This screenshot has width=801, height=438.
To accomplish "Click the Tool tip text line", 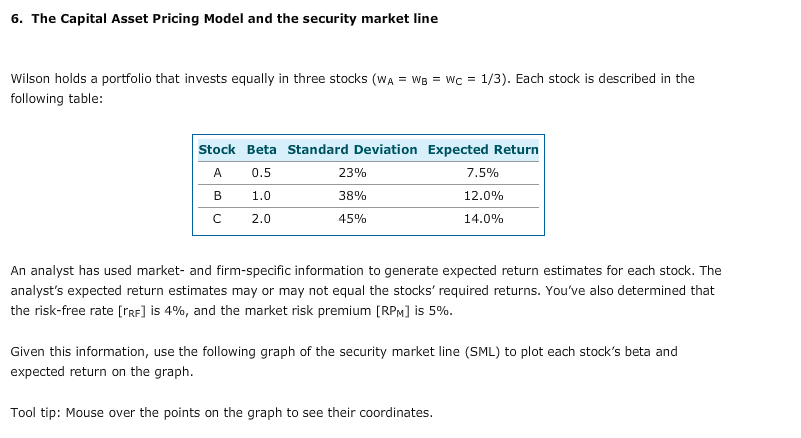I will [222, 412].
